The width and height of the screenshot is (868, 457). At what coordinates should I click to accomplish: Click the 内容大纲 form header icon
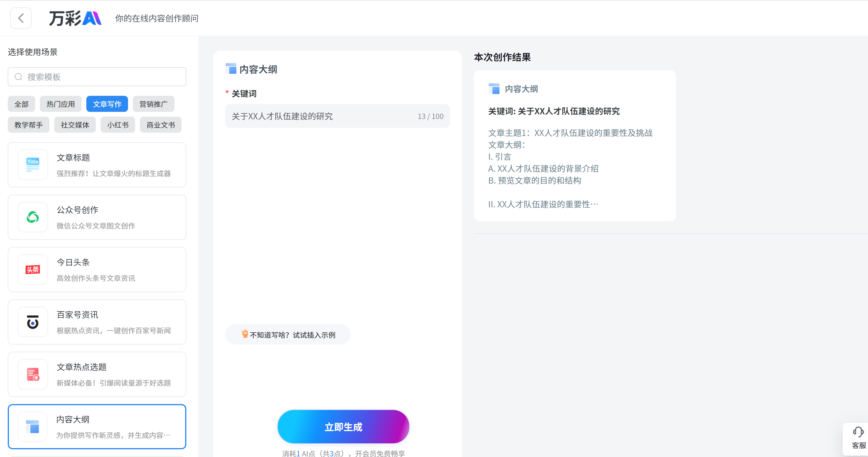tap(231, 69)
